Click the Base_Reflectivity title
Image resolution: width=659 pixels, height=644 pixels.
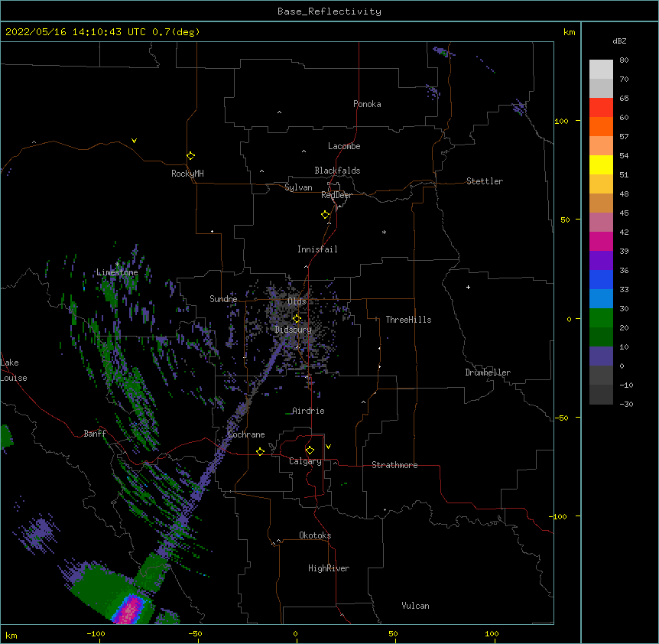click(x=329, y=11)
